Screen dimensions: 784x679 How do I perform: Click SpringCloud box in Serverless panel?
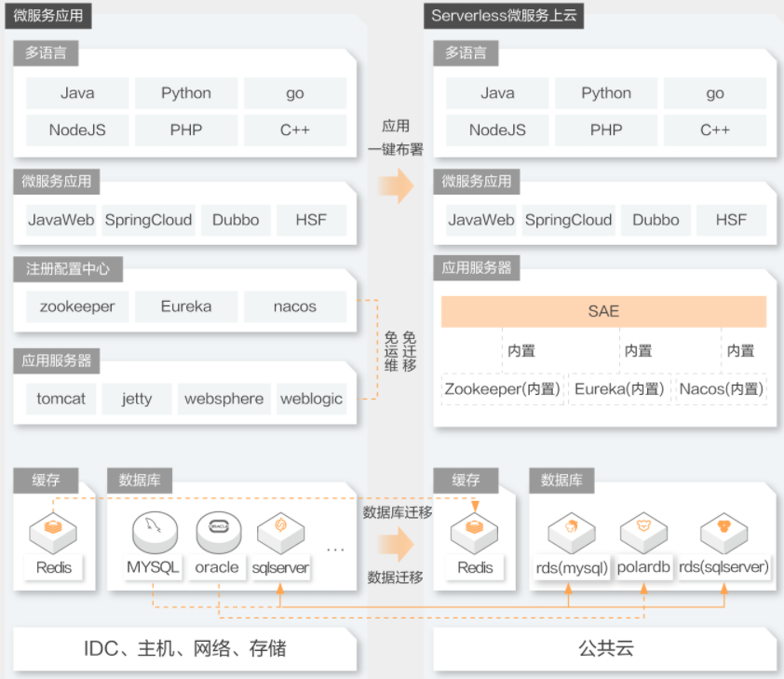(x=569, y=220)
